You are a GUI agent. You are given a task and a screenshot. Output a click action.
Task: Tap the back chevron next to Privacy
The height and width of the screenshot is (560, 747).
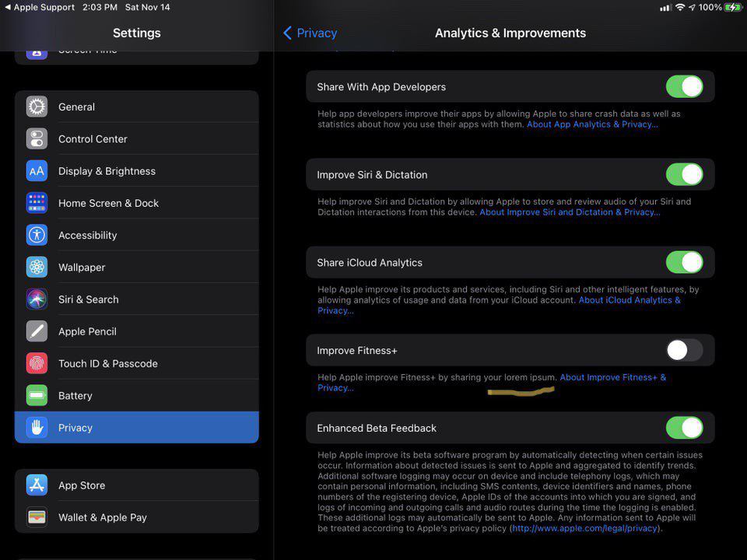287,33
